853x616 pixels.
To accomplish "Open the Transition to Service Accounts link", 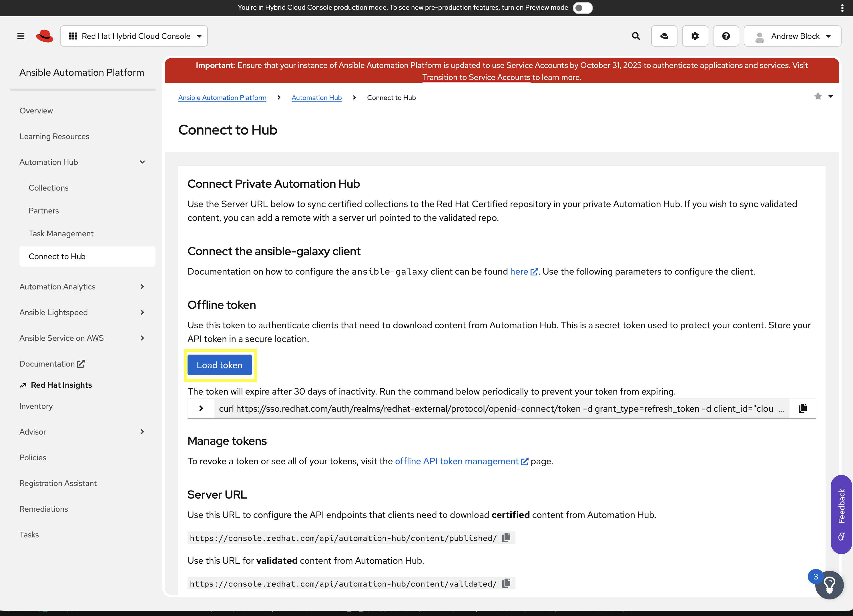I will tap(476, 77).
